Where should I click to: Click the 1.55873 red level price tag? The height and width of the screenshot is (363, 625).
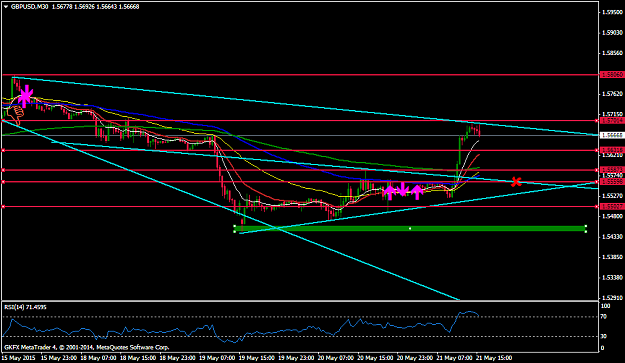pyautogui.click(x=612, y=170)
